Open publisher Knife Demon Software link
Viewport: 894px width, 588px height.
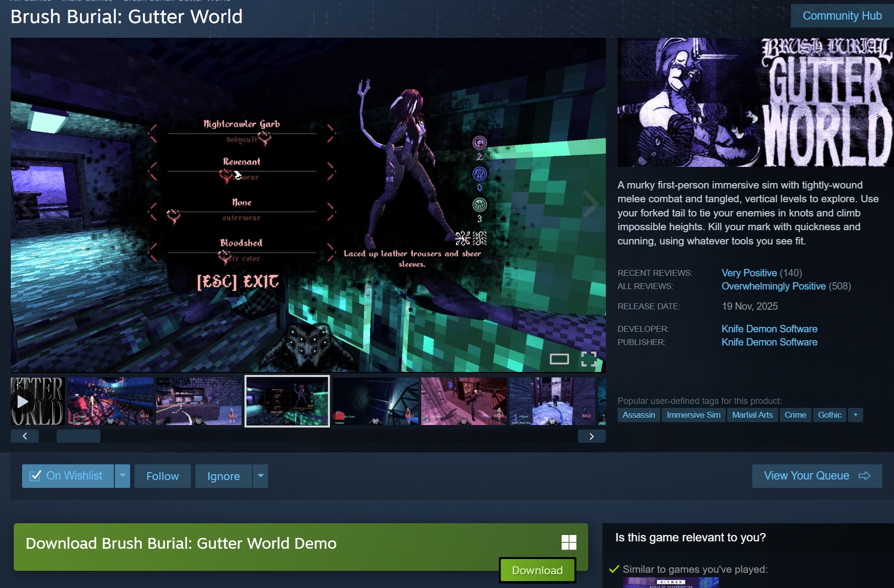pyautogui.click(x=769, y=342)
